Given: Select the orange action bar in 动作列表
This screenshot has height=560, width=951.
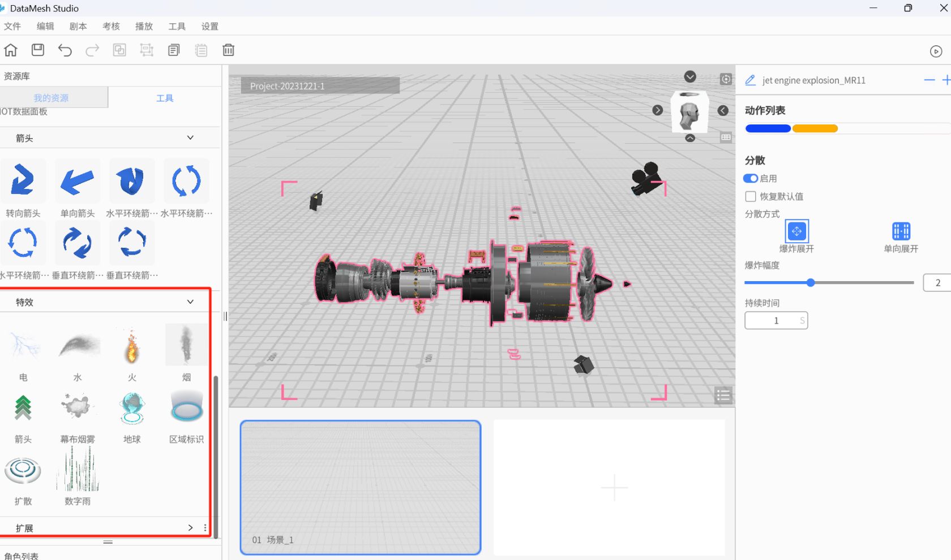Looking at the screenshot, I should click(x=815, y=128).
